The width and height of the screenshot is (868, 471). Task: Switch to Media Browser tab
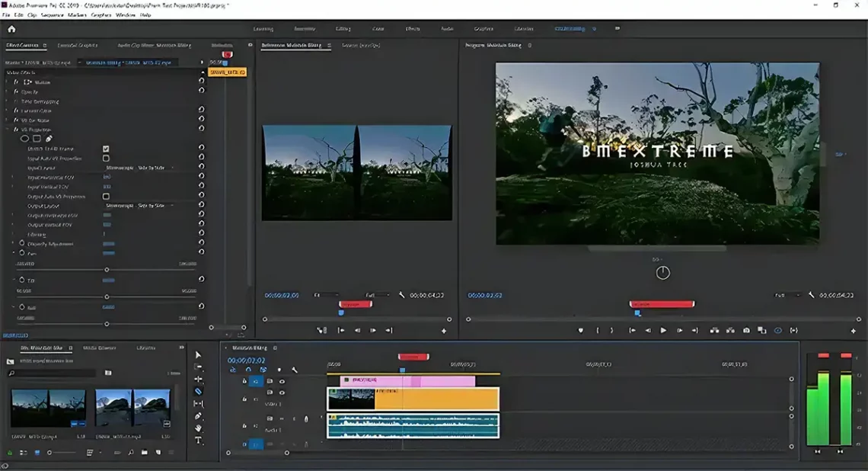click(x=99, y=348)
